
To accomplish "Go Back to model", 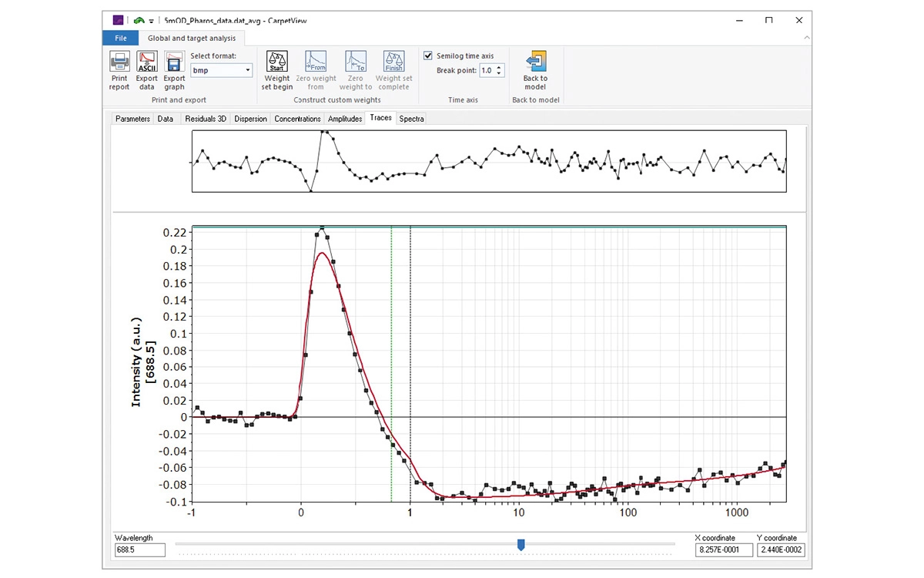I will click(x=535, y=62).
